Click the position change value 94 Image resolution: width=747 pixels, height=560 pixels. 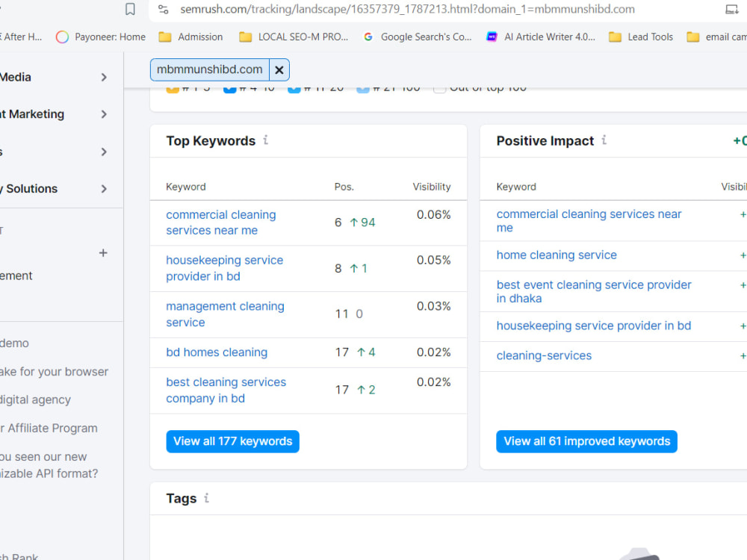coord(368,223)
